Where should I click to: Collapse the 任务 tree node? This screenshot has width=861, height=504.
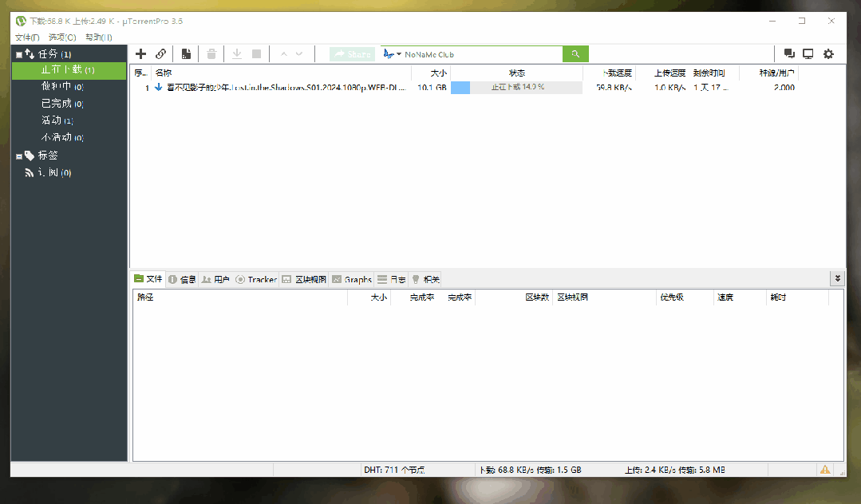19,54
